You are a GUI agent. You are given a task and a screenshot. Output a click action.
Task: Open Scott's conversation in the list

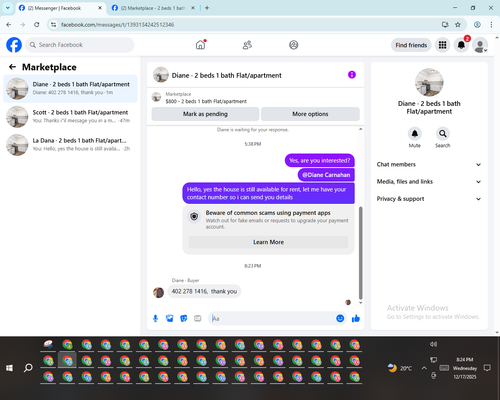click(70, 117)
